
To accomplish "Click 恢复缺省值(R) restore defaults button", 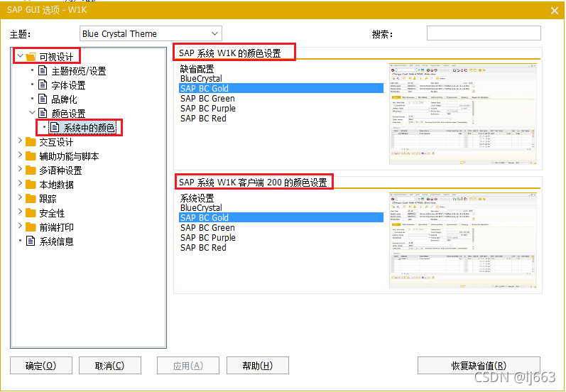I will click(479, 365).
